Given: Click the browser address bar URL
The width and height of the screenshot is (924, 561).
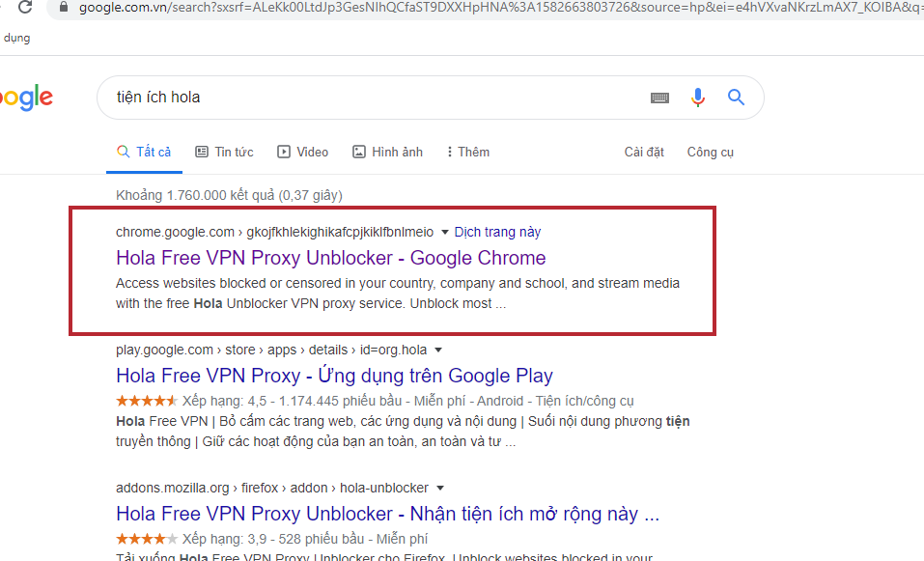Looking at the screenshot, I should [501, 7].
